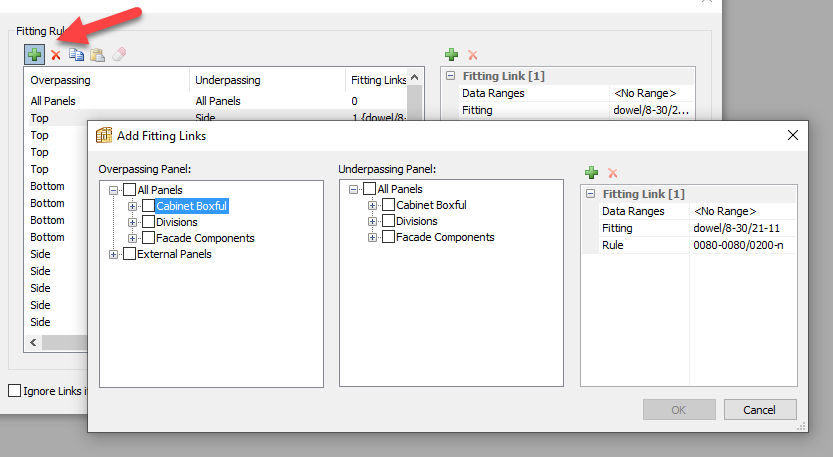Click the paste icon in Fitting Rules toolbar

pyautogui.click(x=97, y=54)
